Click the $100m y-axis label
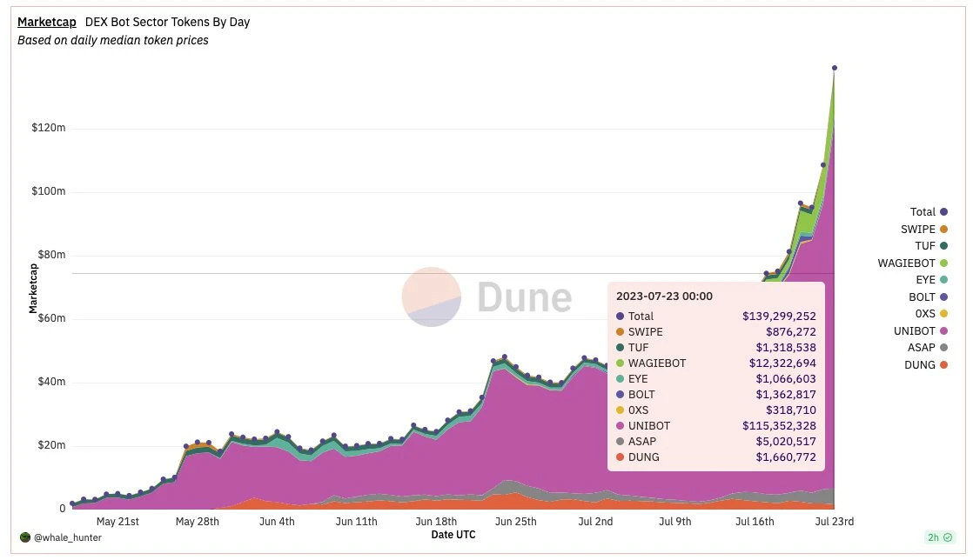This screenshot has height=560, width=973. (x=49, y=191)
